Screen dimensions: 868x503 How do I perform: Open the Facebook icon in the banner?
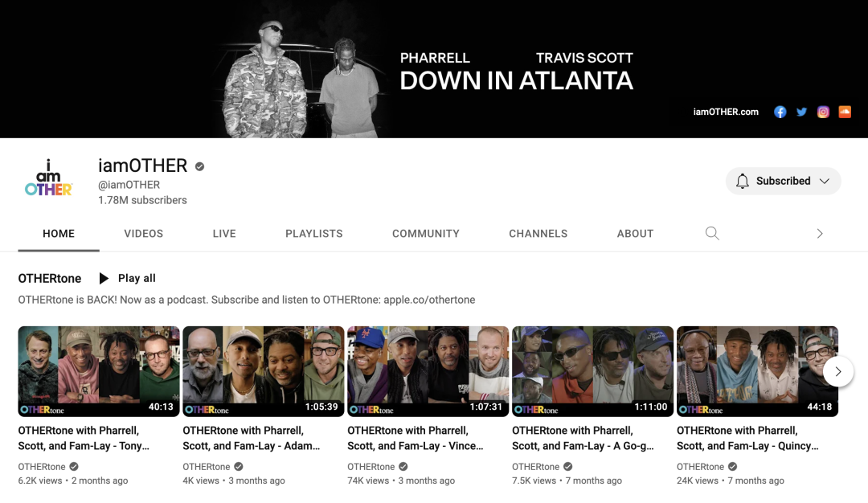tap(780, 112)
